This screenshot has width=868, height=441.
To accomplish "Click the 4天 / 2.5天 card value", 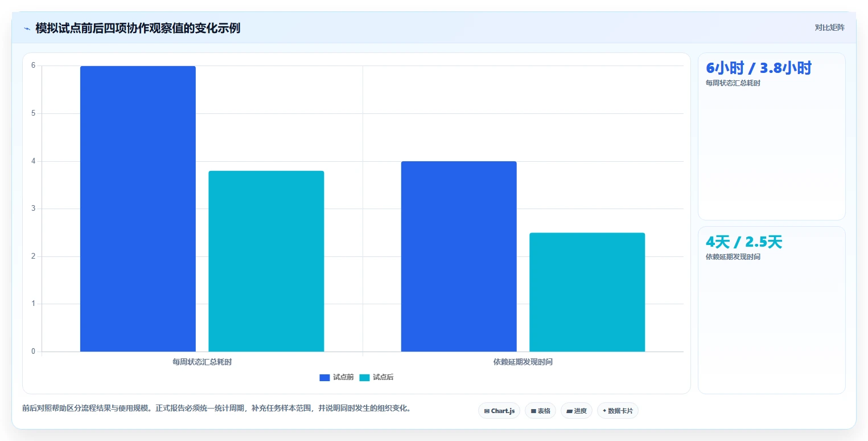I will 744,242.
